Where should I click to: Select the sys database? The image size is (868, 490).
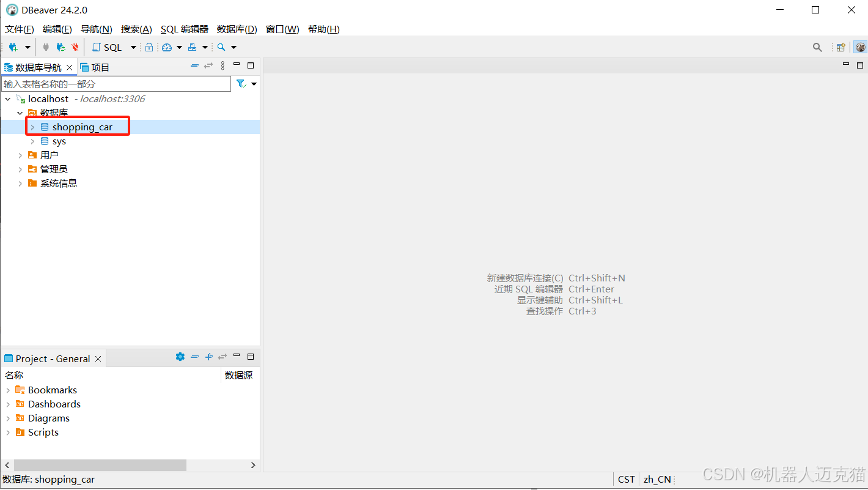(x=59, y=141)
